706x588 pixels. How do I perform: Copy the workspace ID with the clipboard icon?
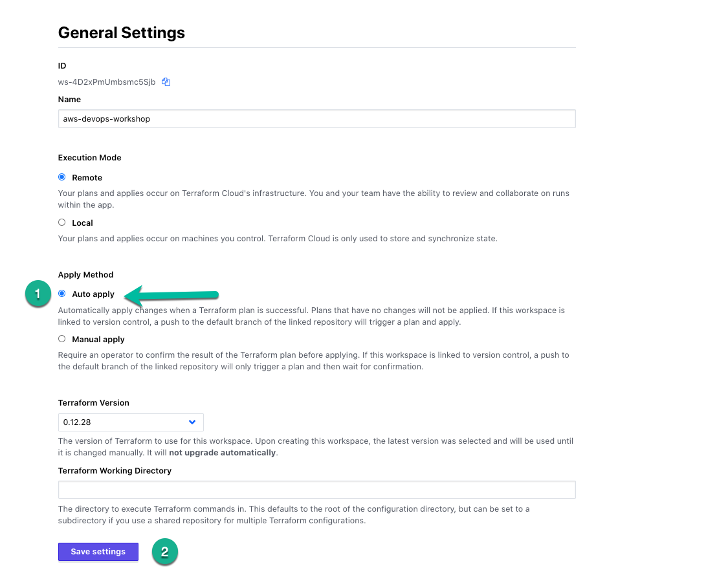166,82
